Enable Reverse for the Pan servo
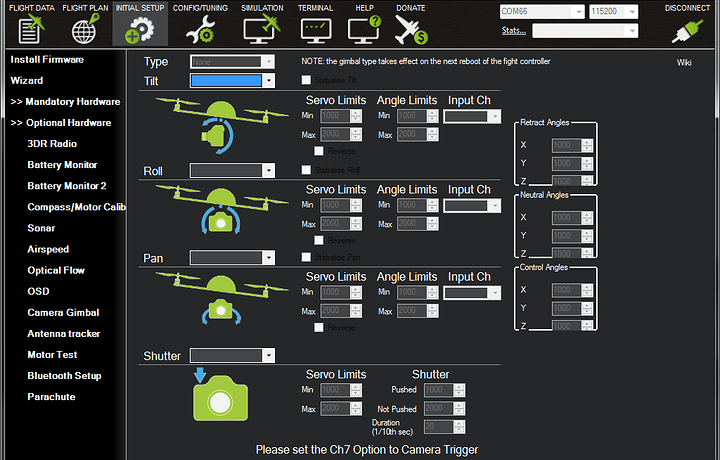The width and height of the screenshot is (720, 460). point(319,327)
